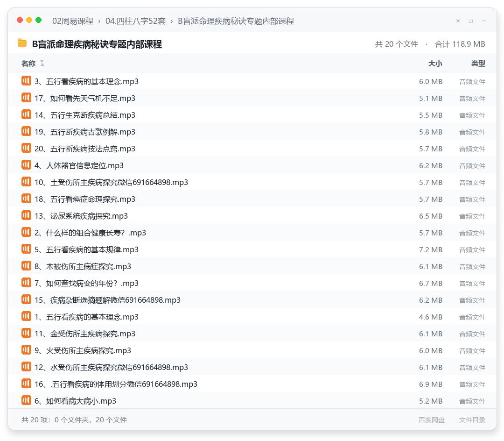Screen dimensions: 504x441
Task: Click B盲派命理疾病秘诀专题内部课程 breadcrumb segment
Action: tap(236, 21)
